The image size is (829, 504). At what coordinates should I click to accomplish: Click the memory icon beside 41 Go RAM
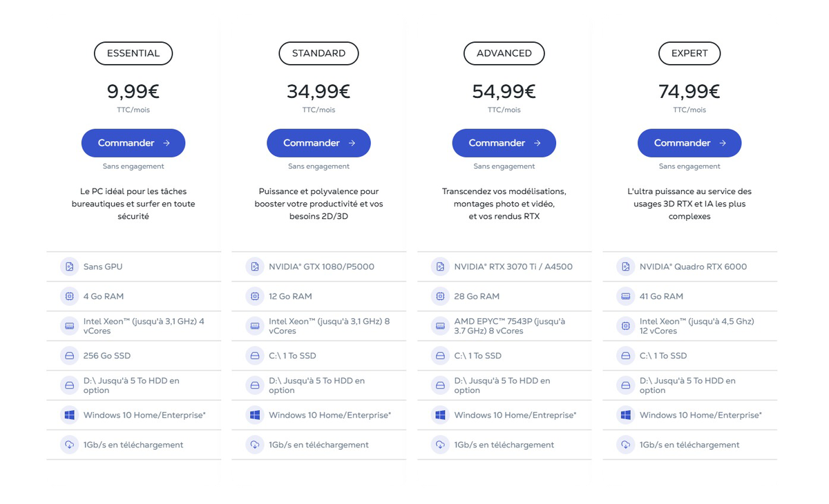coord(625,296)
